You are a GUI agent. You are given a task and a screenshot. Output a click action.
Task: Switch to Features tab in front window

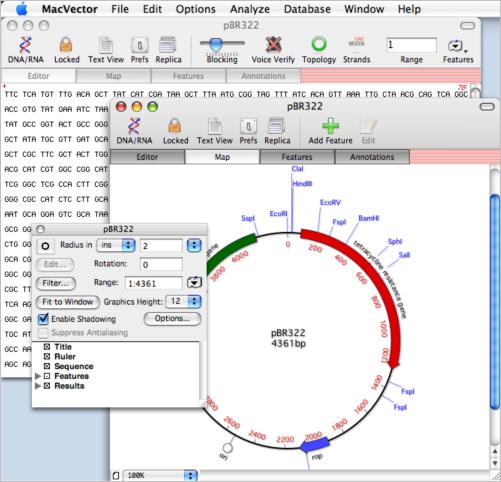tap(297, 157)
